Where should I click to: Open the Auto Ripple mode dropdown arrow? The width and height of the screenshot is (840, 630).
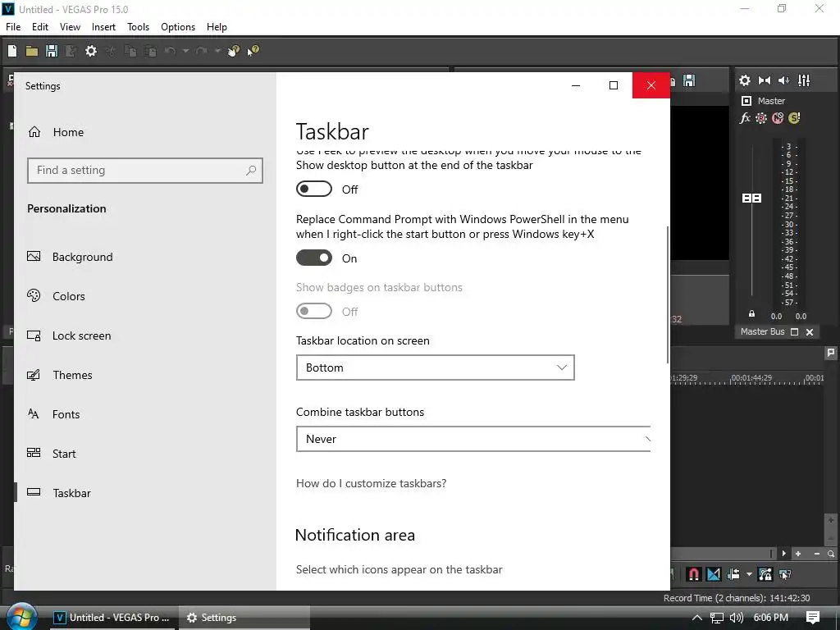click(749, 574)
